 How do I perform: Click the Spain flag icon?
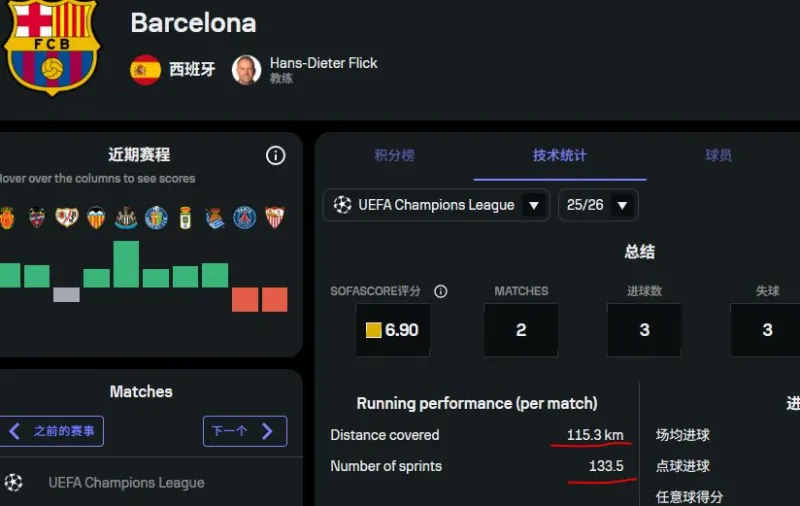pyautogui.click(x=145, y=69)
